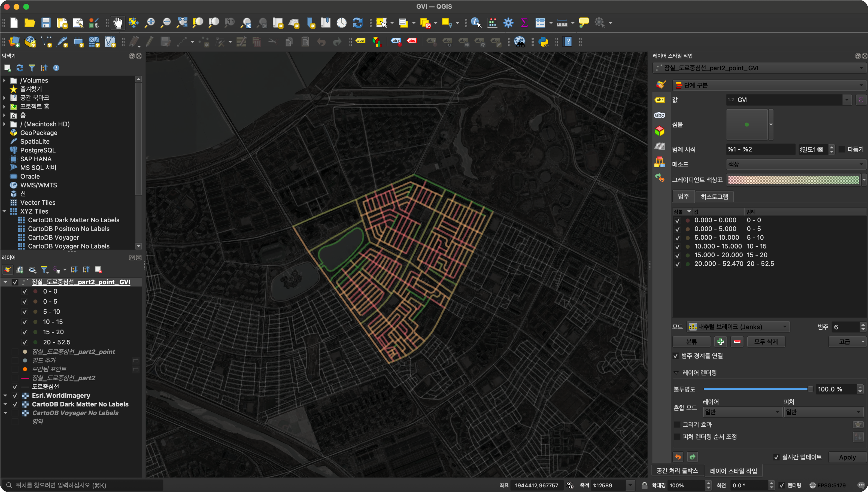Select the Pan Map hand tool
868x492 pixels.
[117, 23]
